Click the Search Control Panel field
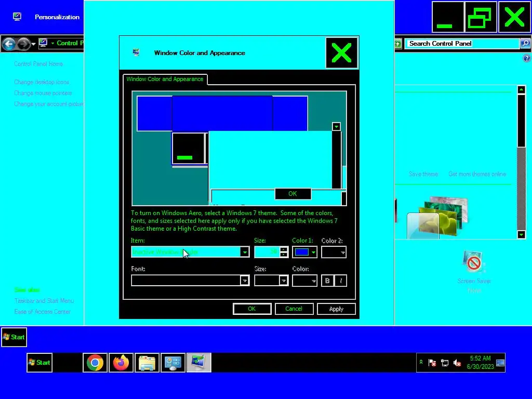The image size is (532, 399). [x=462, y=44]
